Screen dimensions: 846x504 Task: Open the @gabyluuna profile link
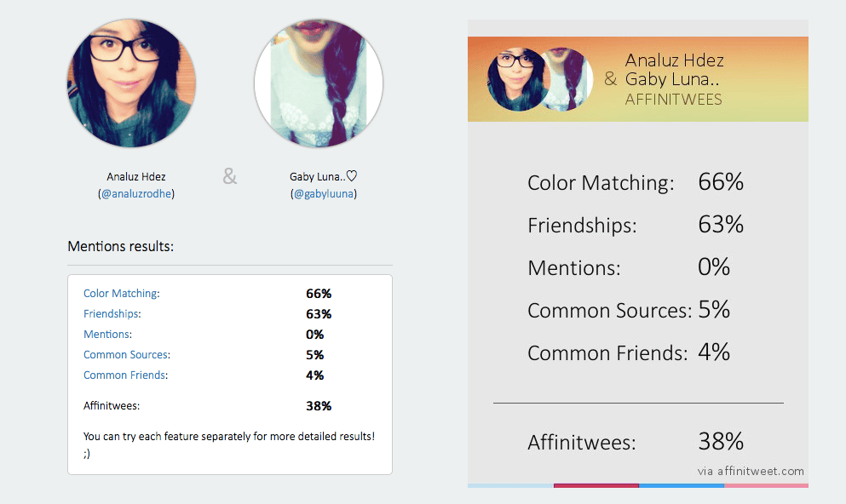(x=323, y=194)
